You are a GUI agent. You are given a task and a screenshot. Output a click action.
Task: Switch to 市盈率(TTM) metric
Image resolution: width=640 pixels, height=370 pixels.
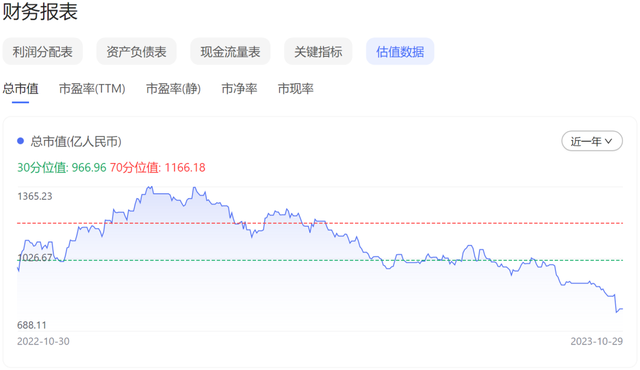coord(92,89)
